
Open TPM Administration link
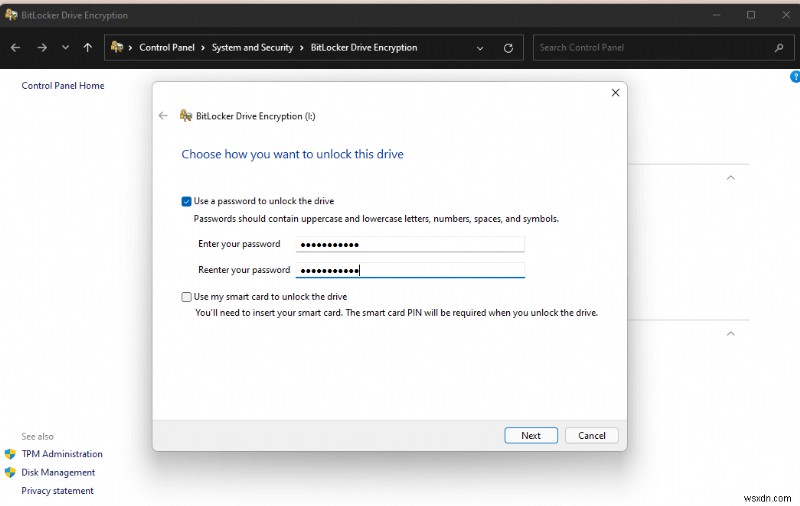click(62, 453)
